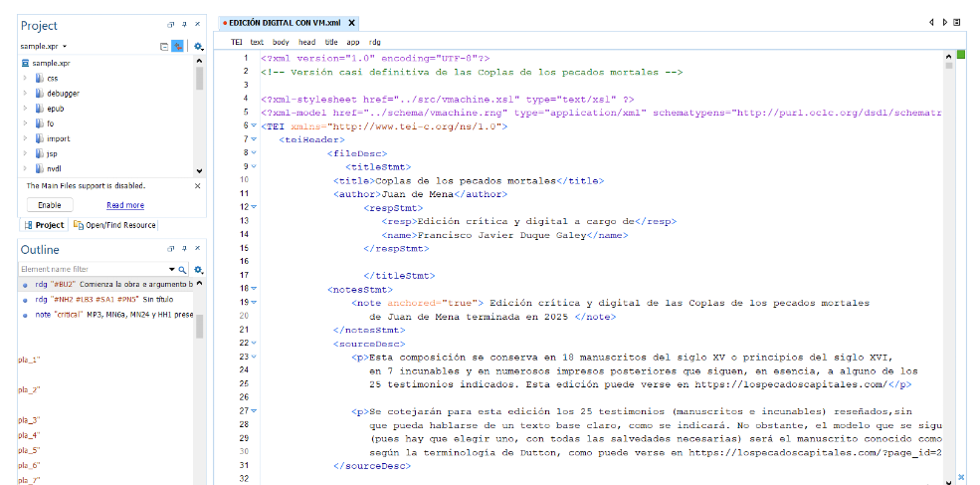The image size is (980, 485).
Task: Collapse all folders in Project panel
Action: click(x=164, y=47)
